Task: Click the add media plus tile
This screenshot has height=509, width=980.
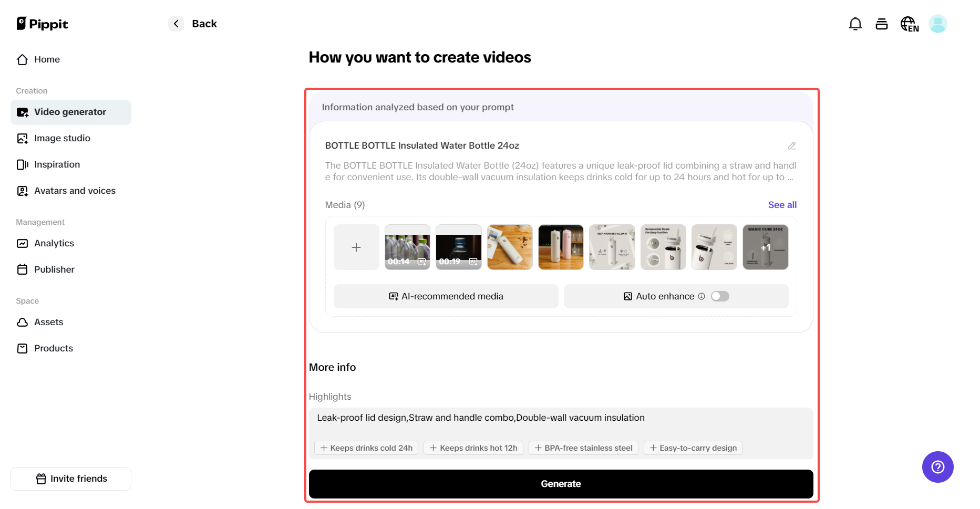Action: click(x=356, y=247)
